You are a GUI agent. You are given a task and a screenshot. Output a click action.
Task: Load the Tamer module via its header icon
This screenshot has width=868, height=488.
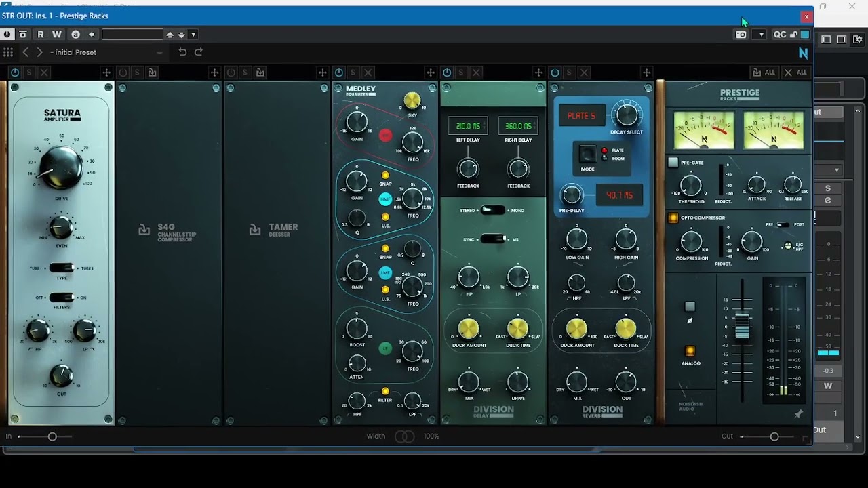260,73
